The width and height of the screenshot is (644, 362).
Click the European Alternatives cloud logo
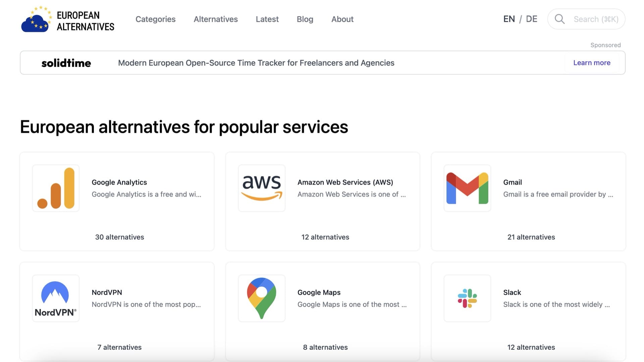pos(36,19)
